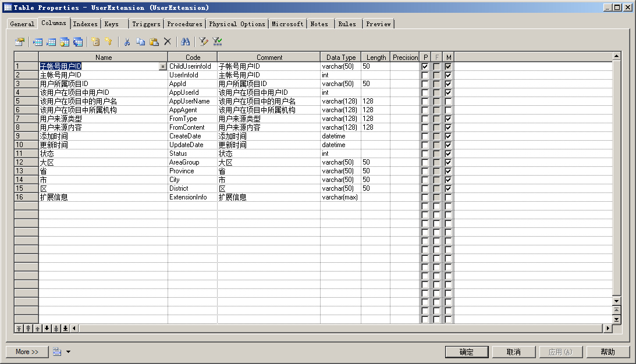Screen dimensions: 636x364
Task: Click the Replicate Columns toolbar icon
Action: click(78, 42)
